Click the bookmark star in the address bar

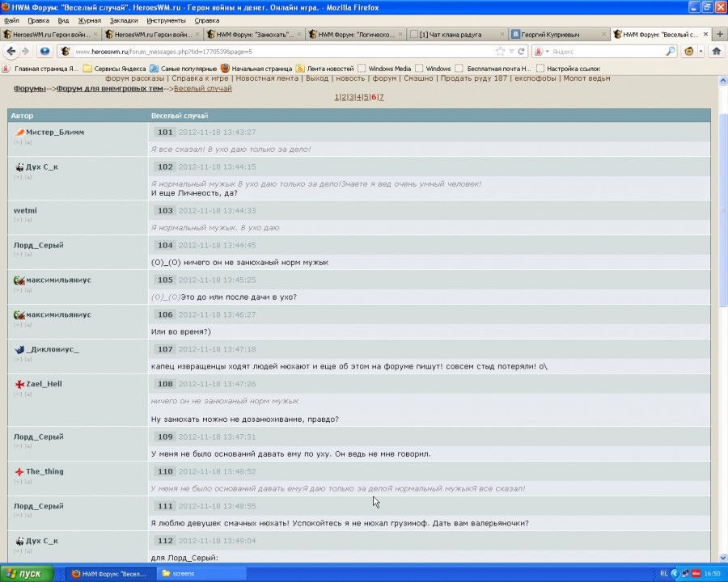tap(501, 51)
